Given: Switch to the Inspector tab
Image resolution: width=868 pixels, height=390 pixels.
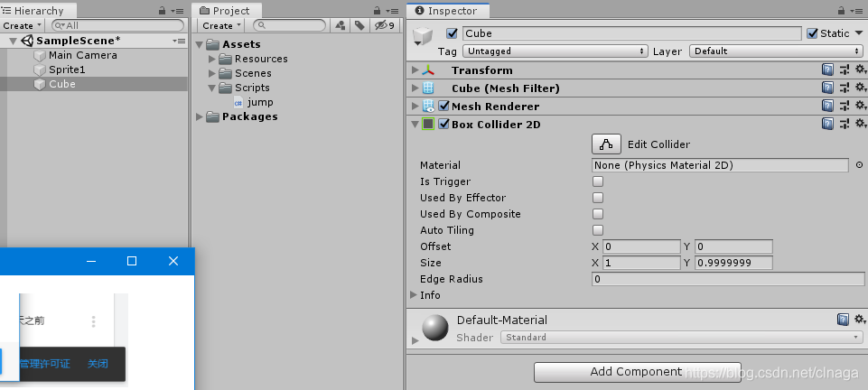Looking at the screenshot, I should (x=447, y=11).
